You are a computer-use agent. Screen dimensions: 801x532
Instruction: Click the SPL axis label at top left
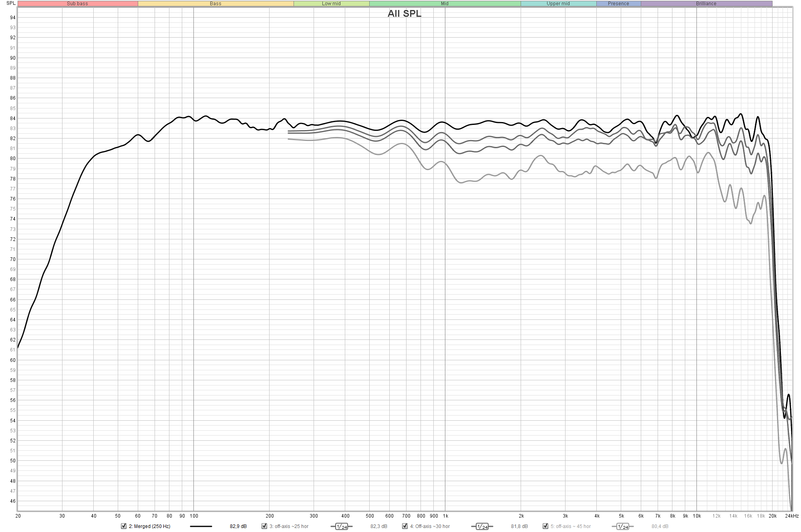point(11,3)
